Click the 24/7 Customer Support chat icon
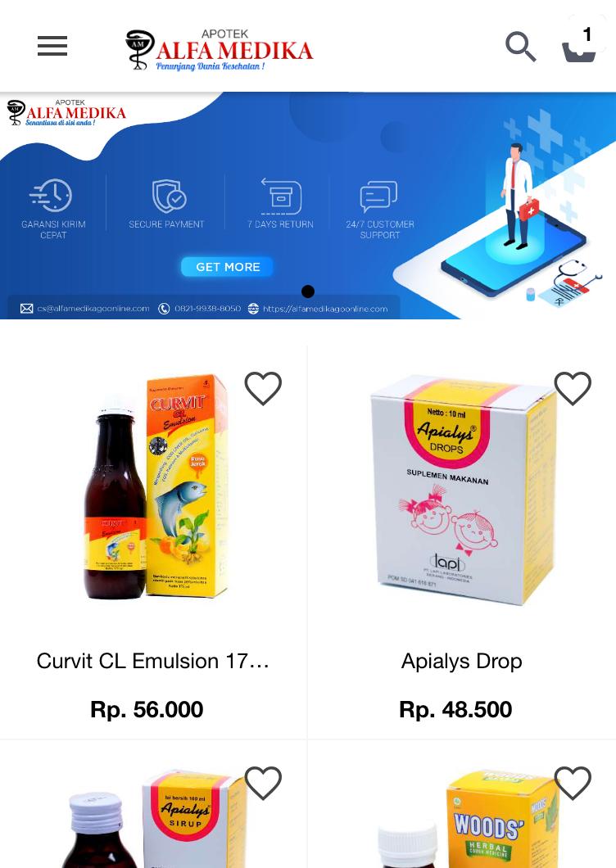 [x=378, y=197]
